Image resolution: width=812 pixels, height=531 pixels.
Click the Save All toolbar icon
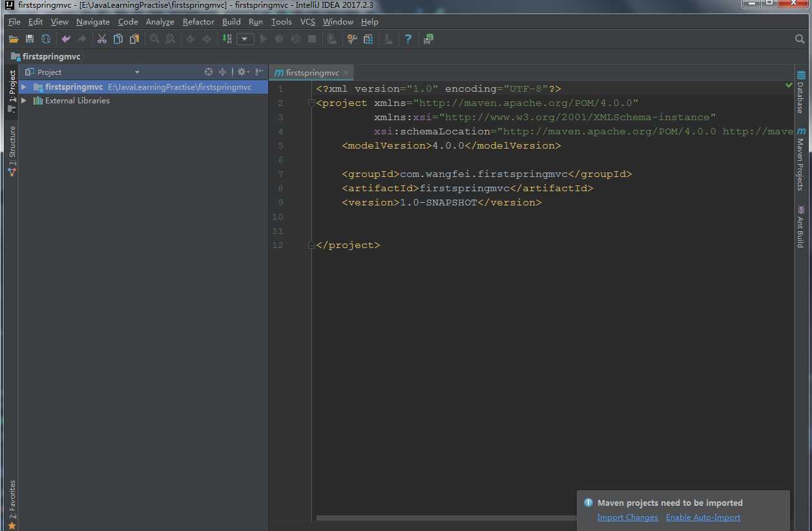tap(30, 39)
